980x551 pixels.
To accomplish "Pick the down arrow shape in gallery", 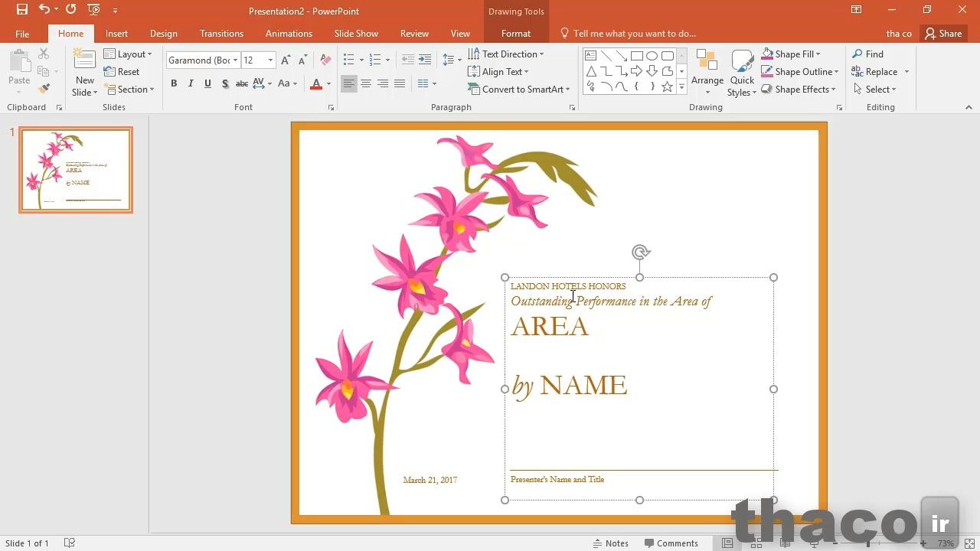I will click(x=652, y=71).
